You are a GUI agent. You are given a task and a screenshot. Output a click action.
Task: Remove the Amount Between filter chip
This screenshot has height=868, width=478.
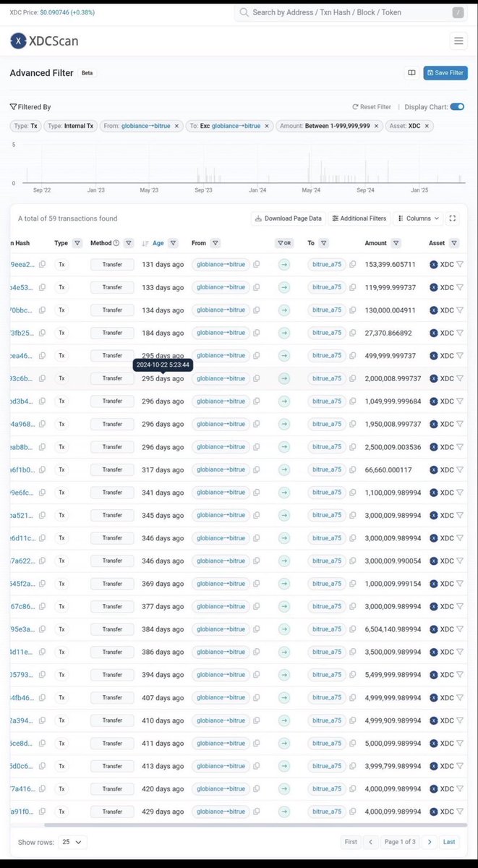pyautogui.click(x=377, y=126)
